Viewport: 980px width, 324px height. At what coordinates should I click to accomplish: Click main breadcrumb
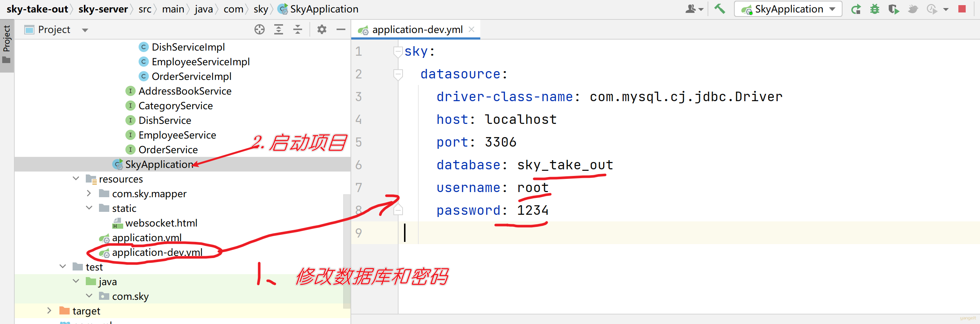pos(173,9)
